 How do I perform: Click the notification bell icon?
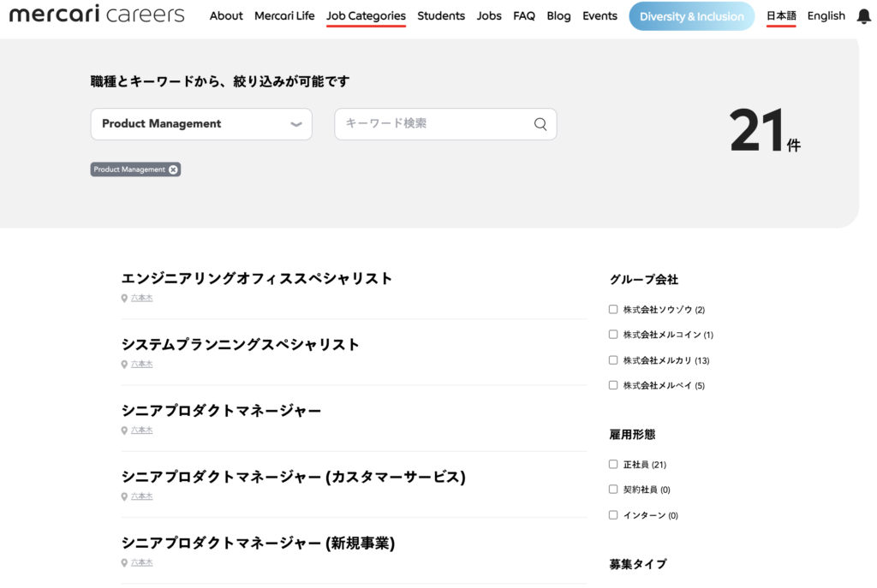pyautogui.click(x=863, y=16)
